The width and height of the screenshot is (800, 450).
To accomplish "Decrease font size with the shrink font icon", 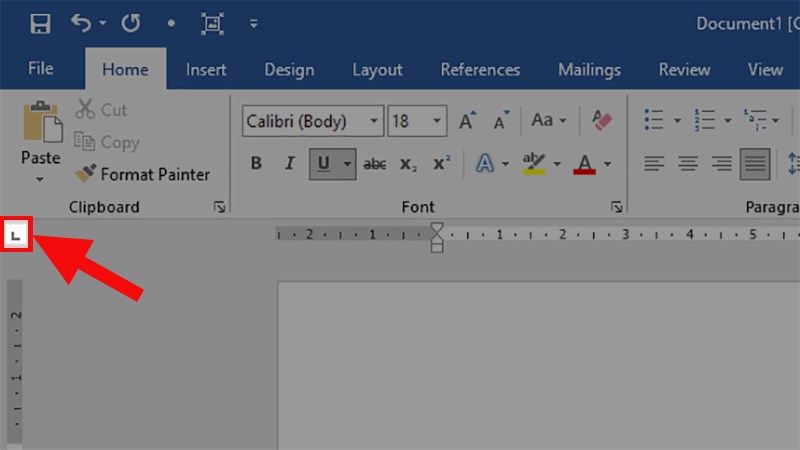I will [501, 120].
